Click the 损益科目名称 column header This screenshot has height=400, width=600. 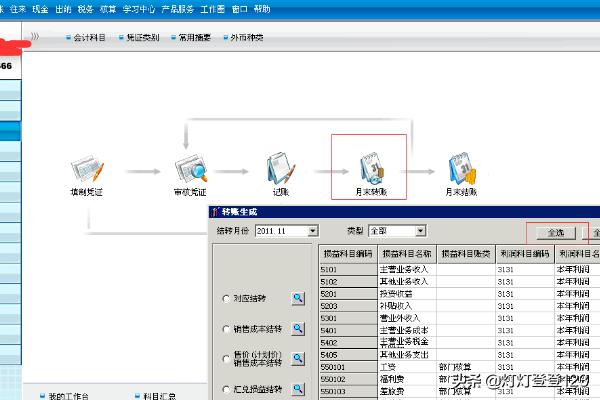pos(407,254)
